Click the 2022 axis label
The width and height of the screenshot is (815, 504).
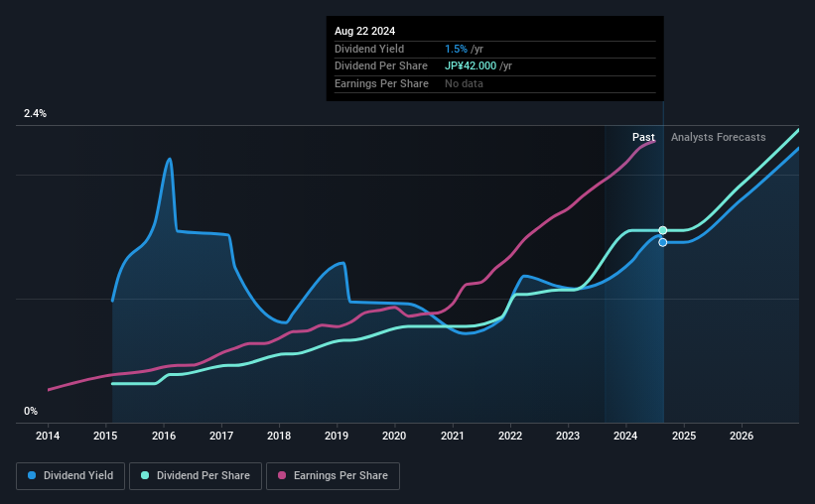[x=510, y=436]
